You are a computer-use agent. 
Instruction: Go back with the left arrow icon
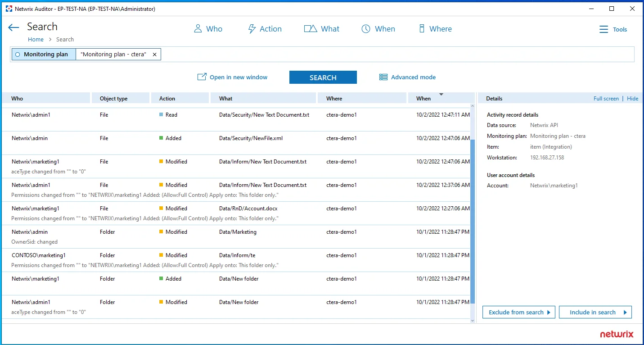coord(14,28)
